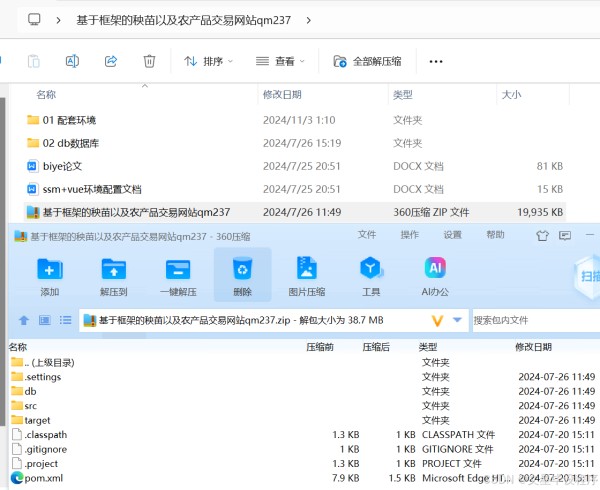600x490 pixels.
Task: Click the 扫描 scan hexagon button
Action: (587, 276)
